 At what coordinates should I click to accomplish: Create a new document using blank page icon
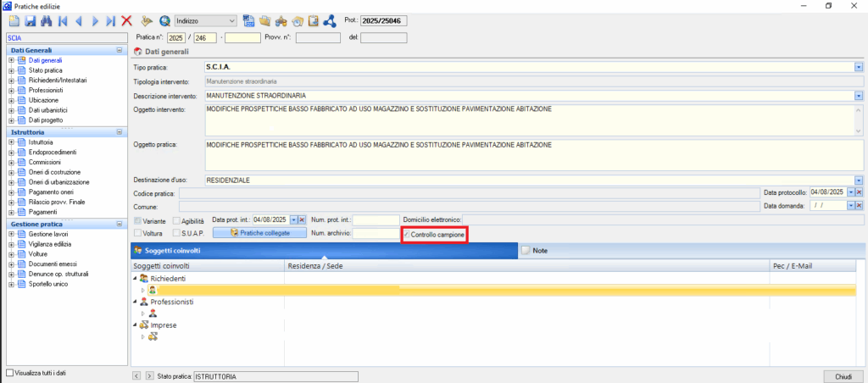[14, 20]
